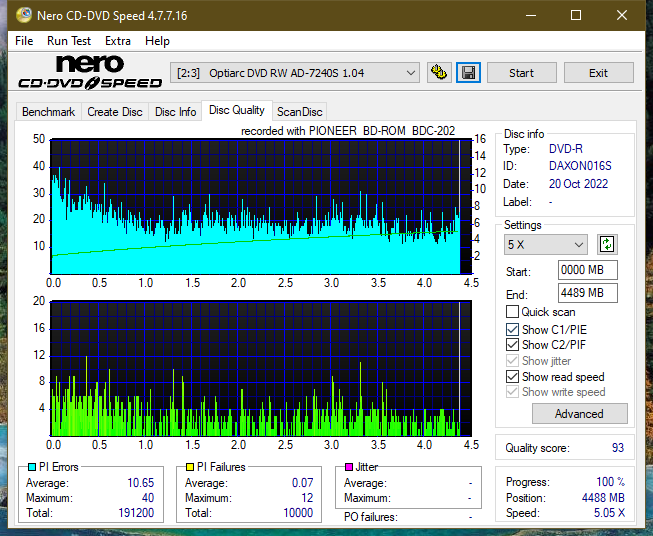653x536 pixels.
Task: Open the drive options icon with yellow tools
Action: pyautogui.click(x=439, y=73)
